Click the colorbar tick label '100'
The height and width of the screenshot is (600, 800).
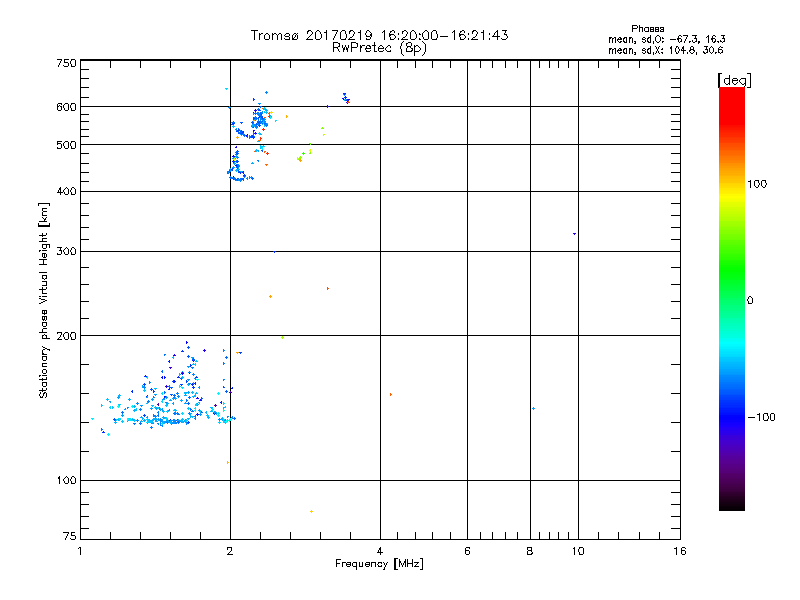pos(757,184)
